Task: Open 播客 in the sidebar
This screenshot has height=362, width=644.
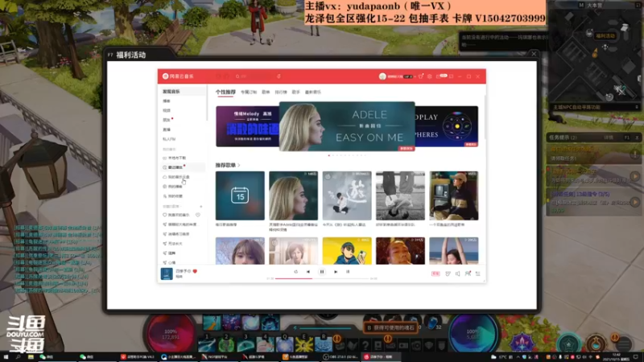Action: [x=167, y=101]
